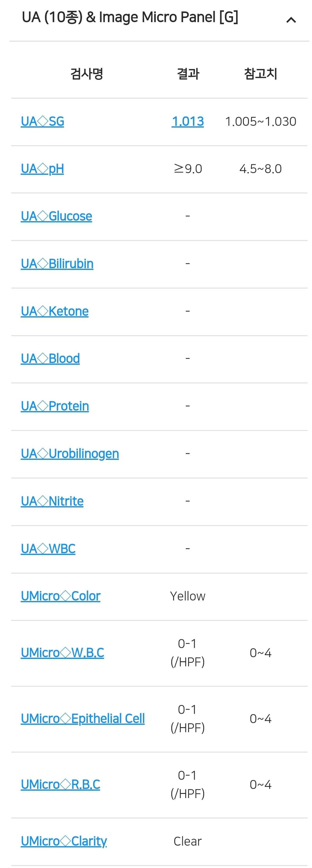Open the UA◇SG test link
Image resolution: width=312 pixels, height=868 pixels.
click(42, 121)
